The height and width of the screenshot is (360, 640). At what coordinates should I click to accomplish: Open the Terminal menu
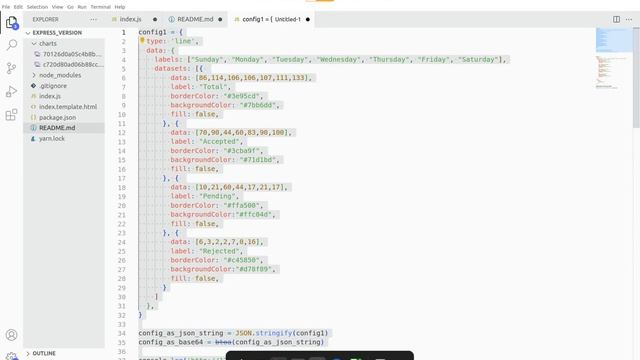100,7
